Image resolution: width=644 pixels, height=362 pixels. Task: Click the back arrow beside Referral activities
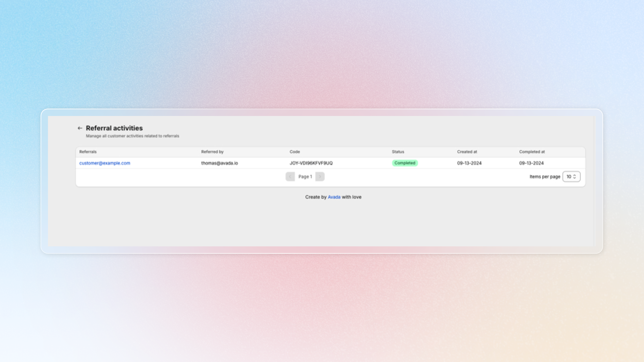(80, 128)
